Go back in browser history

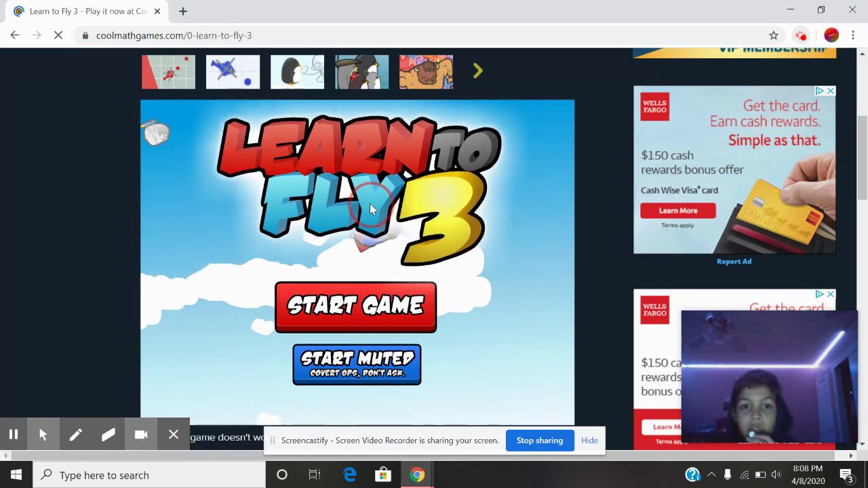tap(15, 35)
